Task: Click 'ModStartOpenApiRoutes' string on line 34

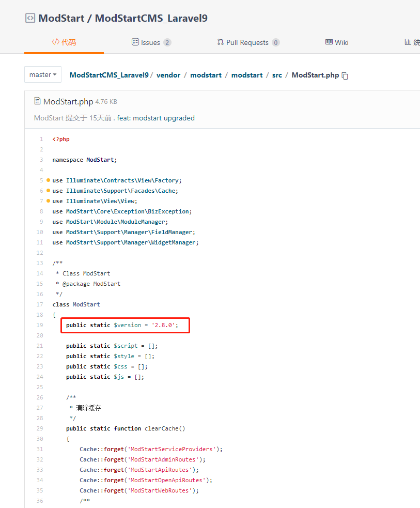Action: [166, 480]
